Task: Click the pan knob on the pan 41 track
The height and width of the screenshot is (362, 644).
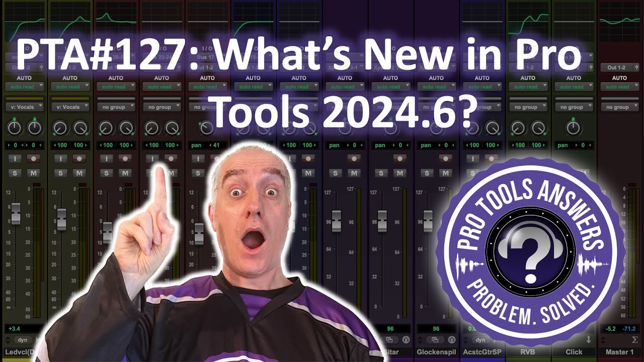Action: pyautogui.click(x=207, y=128)
